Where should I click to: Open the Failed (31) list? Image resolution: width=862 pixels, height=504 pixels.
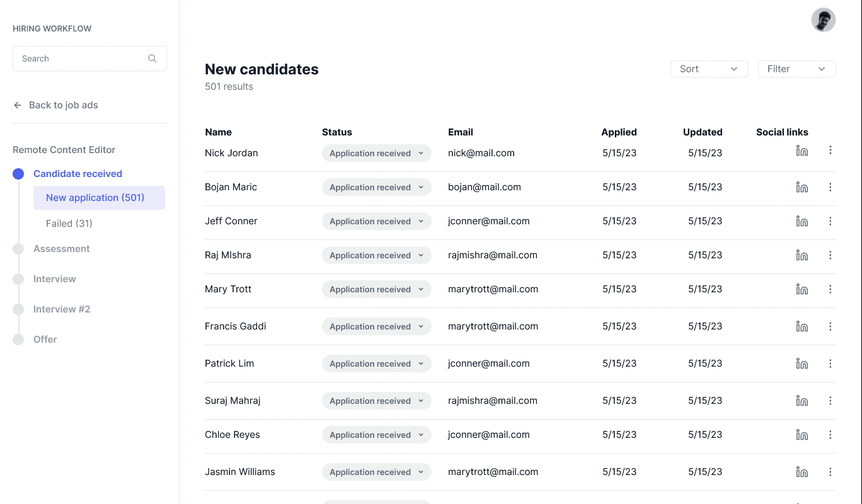pyautogui.click(x=69, y=224)
